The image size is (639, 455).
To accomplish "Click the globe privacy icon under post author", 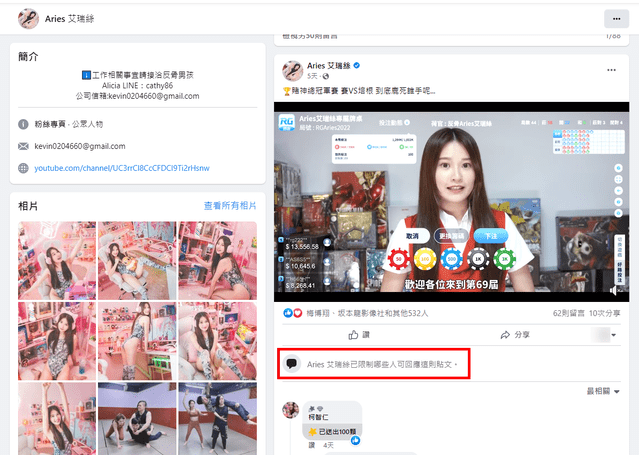I will [x=326, y=76].
